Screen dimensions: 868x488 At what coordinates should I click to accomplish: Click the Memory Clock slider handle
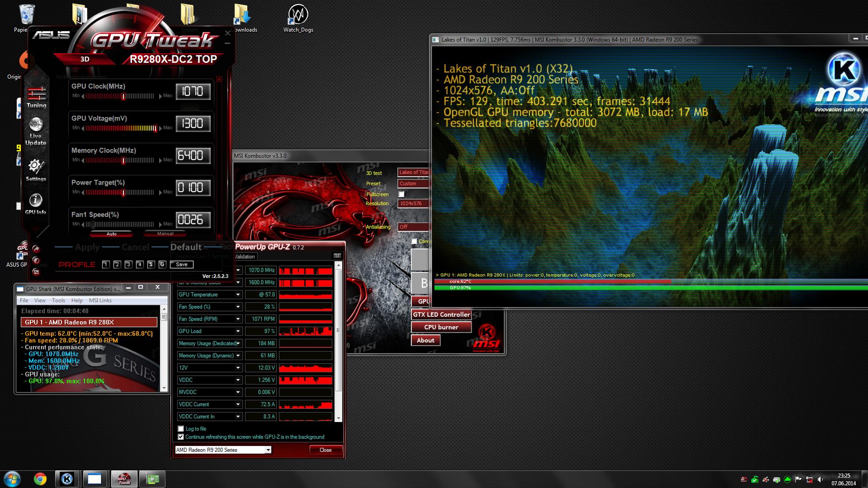[x=123, y=161]
